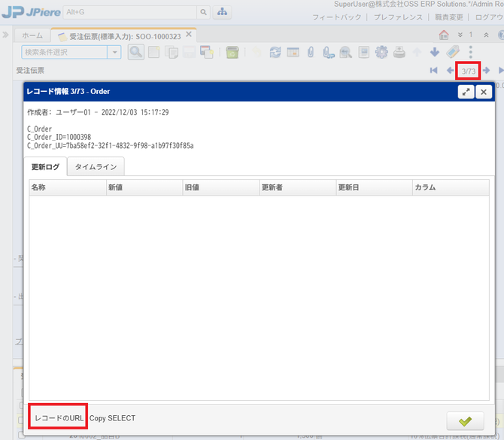The height and width of the screenshot is (440, 504).
Task: Switch to the タイムライン tab
Action: [96, 166]
